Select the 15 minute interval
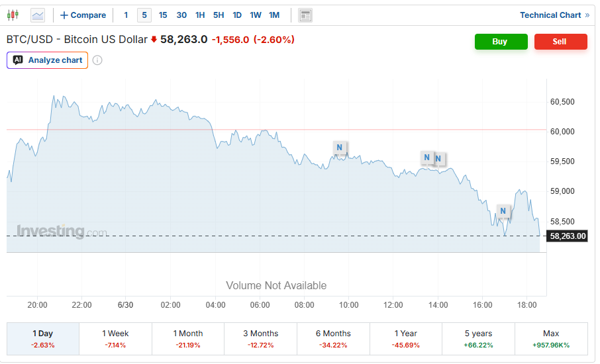 click(x=163, y=15)
